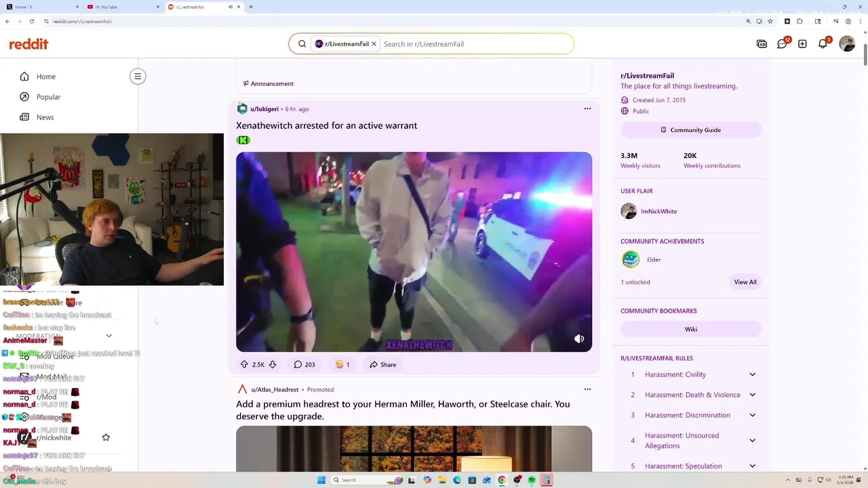Open options menu on Xenathewitch post
Screen dimensions: 868x488
587,108
